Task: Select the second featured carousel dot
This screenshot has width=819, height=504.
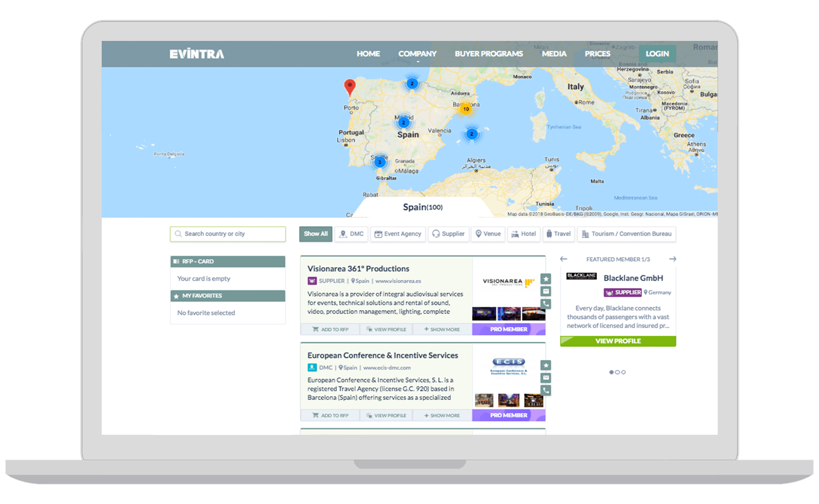Action: pyautogui.click(x=617, y=372)
